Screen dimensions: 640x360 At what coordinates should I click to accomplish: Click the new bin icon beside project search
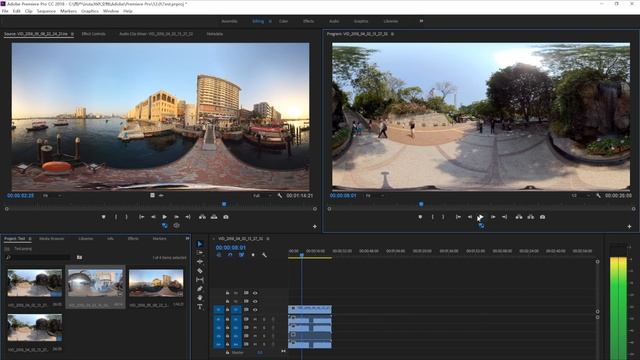[x=80, y=257]
